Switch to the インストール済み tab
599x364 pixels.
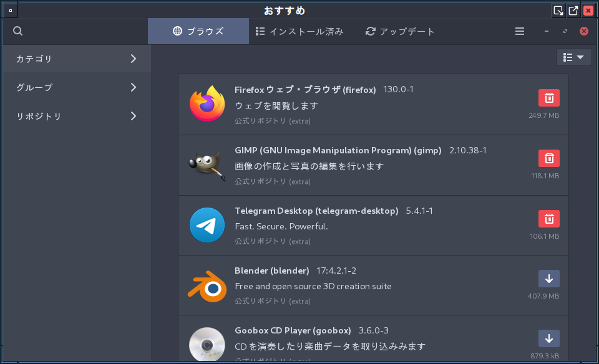[x=299, y=31]
